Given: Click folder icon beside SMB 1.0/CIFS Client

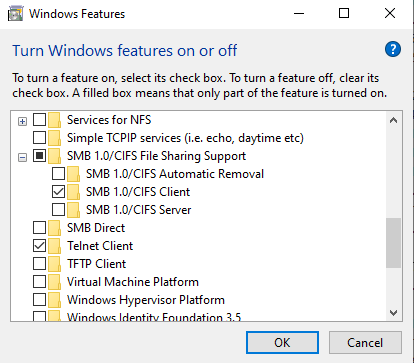Looking at the screenshot, I should coord(73,192).
